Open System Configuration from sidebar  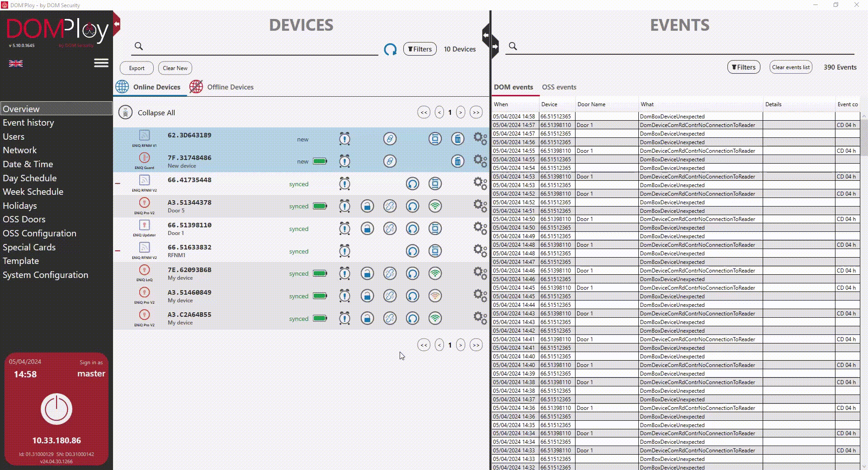click(45, 275)
